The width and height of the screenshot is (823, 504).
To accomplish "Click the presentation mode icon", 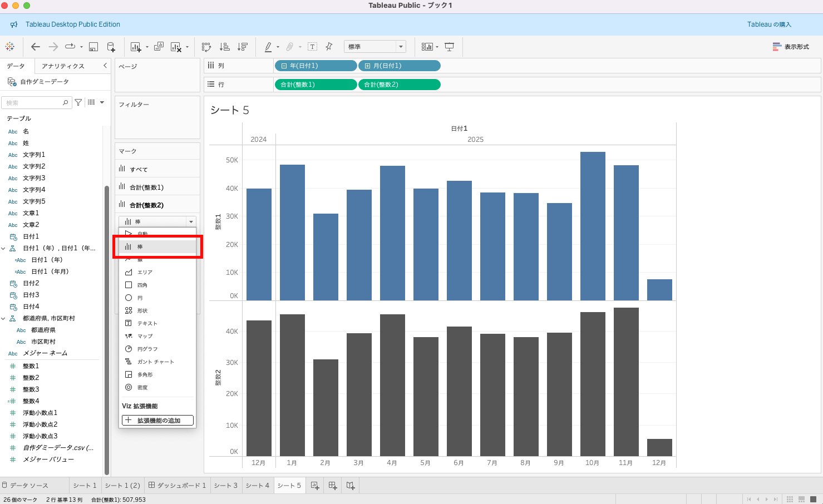I will pos(450,47).
